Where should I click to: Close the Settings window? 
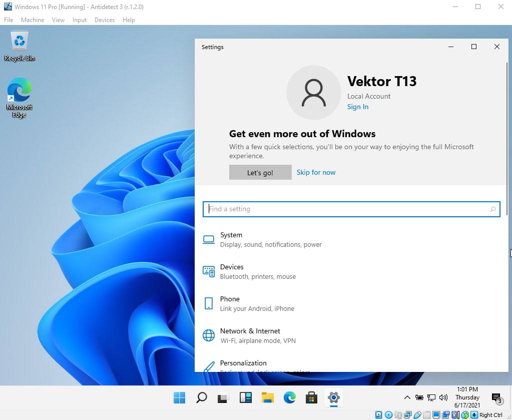(496, 47)
